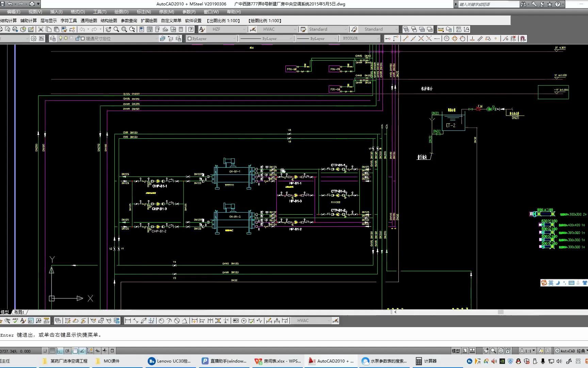Expand the layer list dropdown 暖通尺寸定位
This screenshot has height=368, width=588.
tap(108, 39)
